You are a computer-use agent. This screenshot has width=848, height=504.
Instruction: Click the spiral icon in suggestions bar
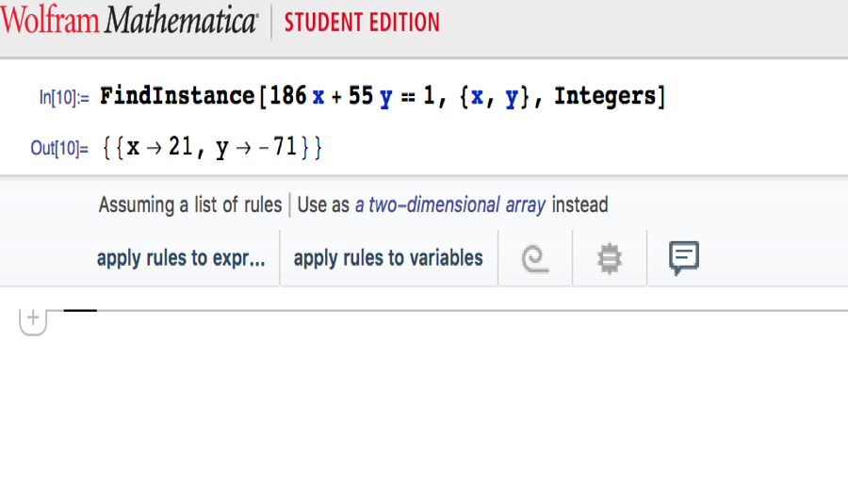click(x=535, y=258)
